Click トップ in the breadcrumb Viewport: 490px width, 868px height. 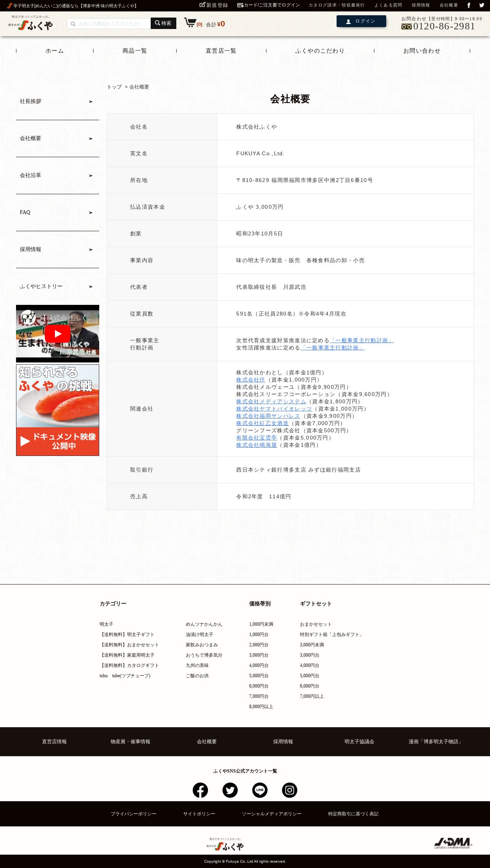click(114, 87)
